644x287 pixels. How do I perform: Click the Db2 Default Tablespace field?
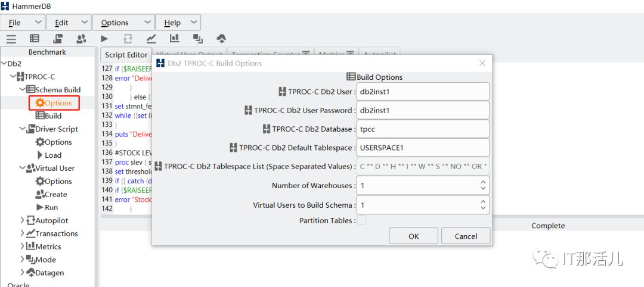tap(423, 148)
